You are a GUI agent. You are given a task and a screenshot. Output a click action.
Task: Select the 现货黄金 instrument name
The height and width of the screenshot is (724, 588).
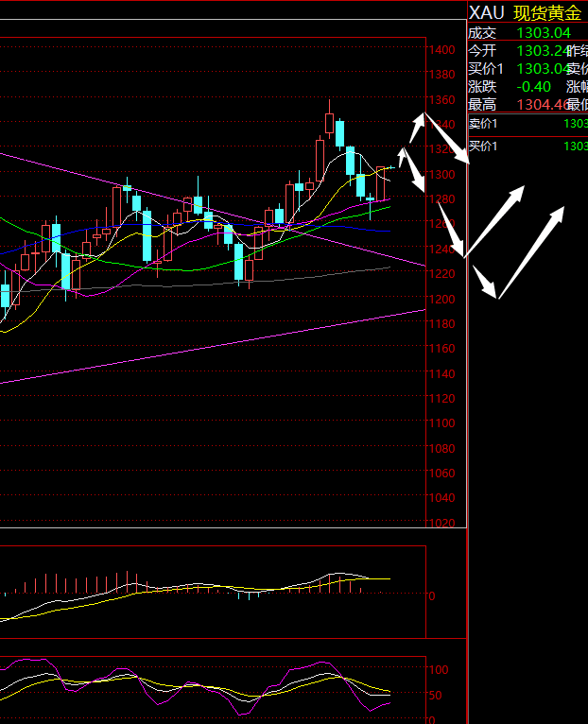pyautogui.click(x=547, y=13)
